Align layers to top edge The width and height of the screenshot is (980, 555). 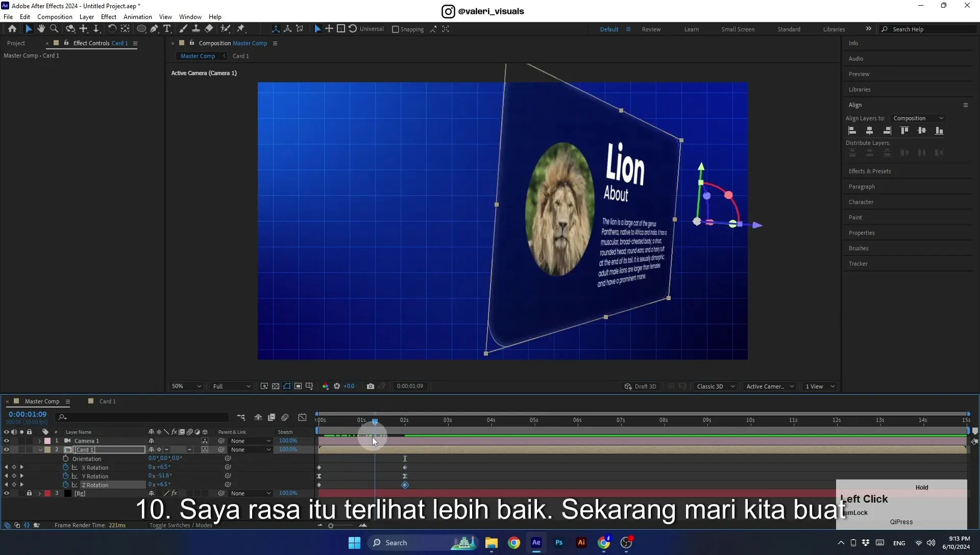(904, 131)
